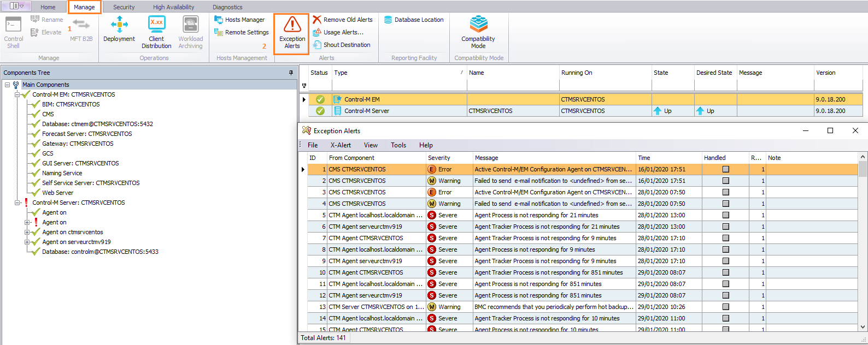Click the Up arrow in Desired State column
Screen dimensions: 868x345
click(700, 111)
